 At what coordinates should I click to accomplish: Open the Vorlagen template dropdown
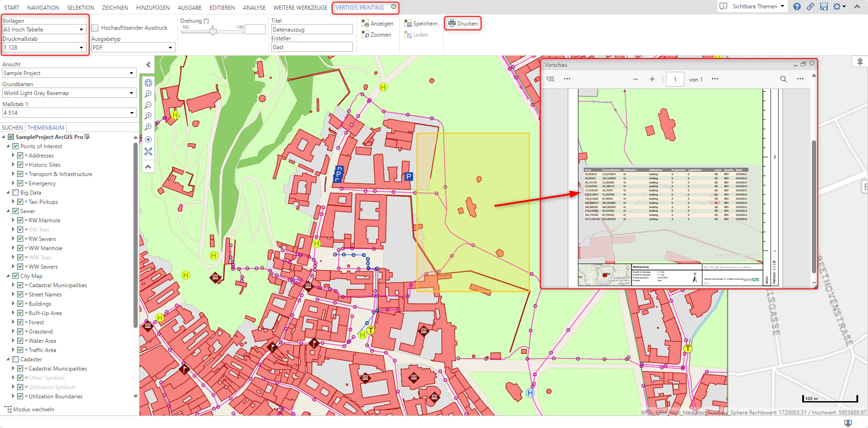click(x=81, y=30)
